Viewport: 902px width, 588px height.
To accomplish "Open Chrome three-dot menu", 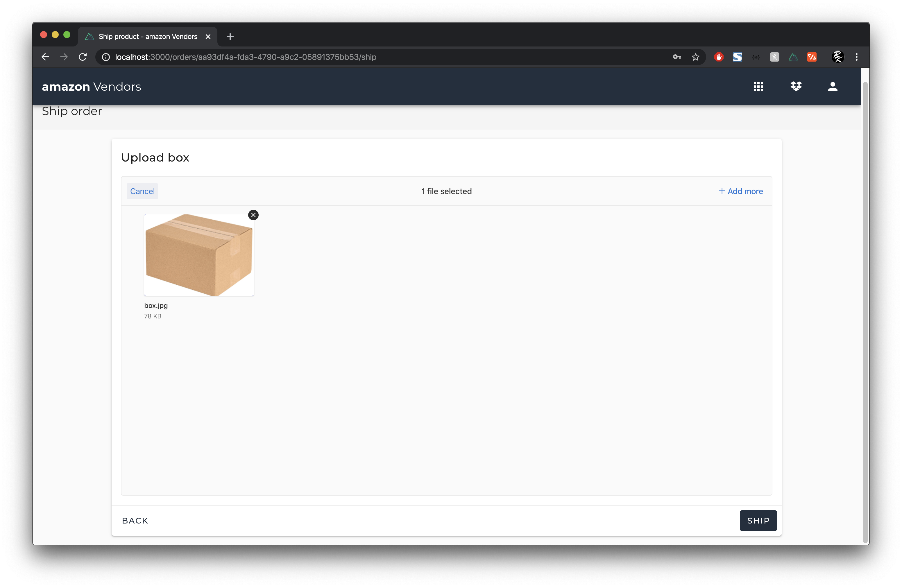I will pos(856,57).
